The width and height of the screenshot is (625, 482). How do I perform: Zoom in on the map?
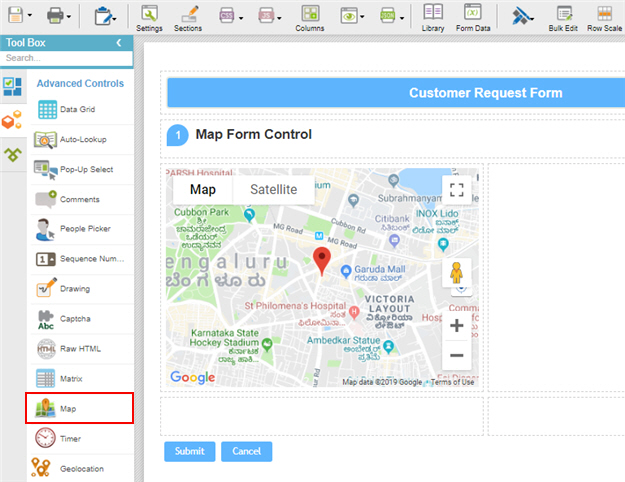(x=456, y=326)
